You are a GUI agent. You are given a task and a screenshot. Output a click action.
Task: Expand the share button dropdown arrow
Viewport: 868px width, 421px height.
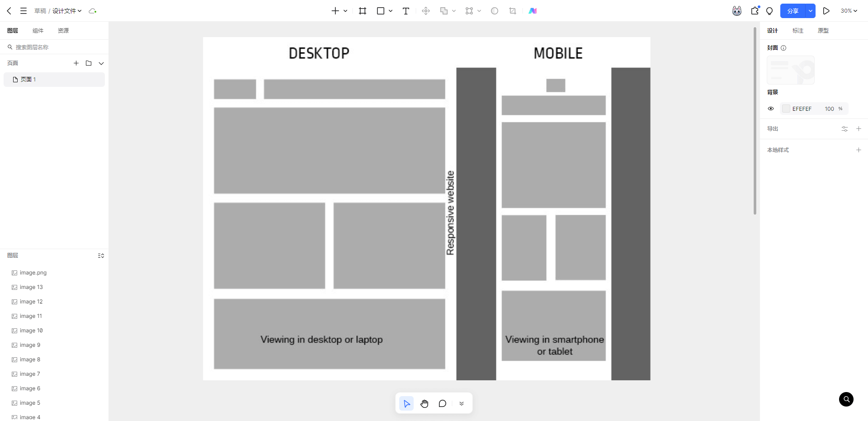tap(810, 11)
